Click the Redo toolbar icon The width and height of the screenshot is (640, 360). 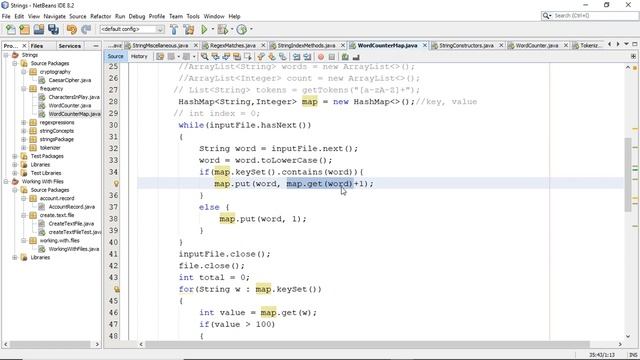click(x=86, y=29)
